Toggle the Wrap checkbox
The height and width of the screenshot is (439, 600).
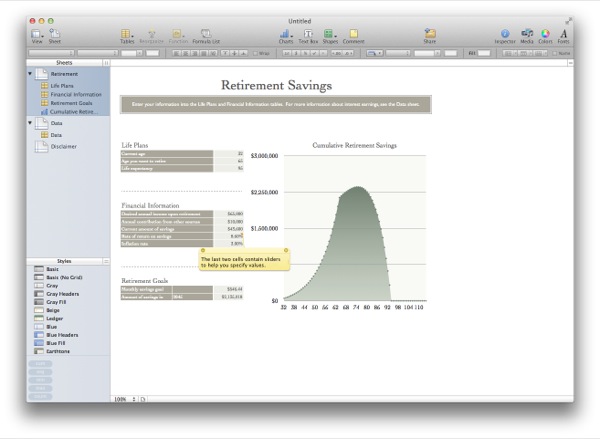pyautogui.click(x=255, y=54)
